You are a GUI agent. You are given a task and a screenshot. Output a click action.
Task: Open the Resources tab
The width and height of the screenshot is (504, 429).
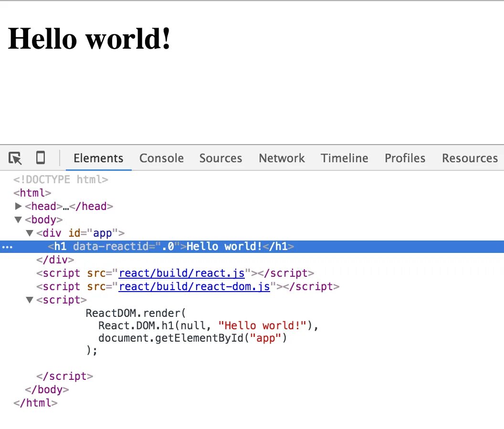click(x=470, y=158)
